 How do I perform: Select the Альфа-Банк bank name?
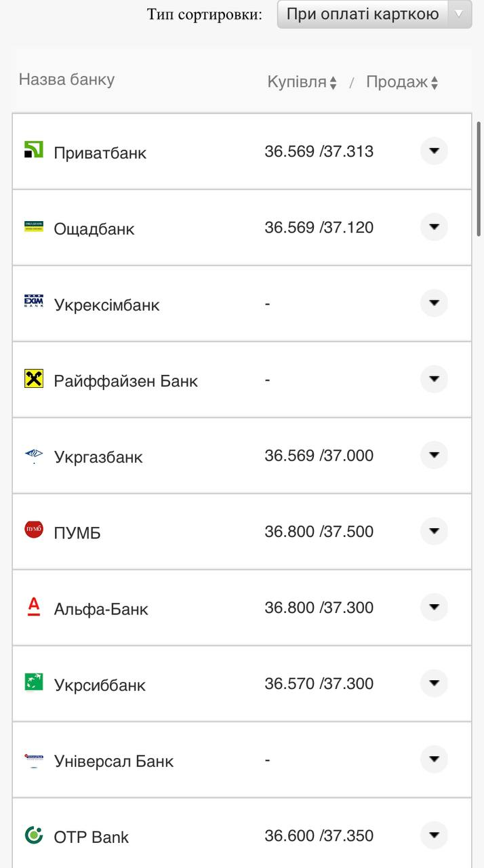click(101, 608)
